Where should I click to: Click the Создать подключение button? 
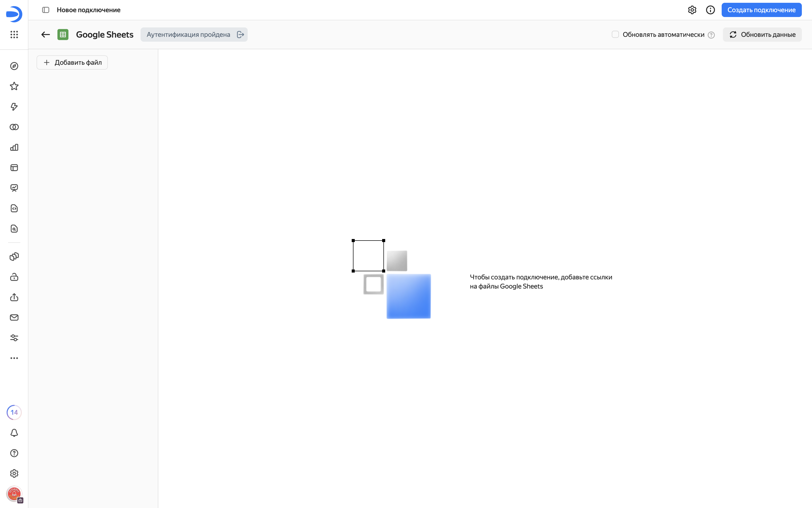point(761,10)
